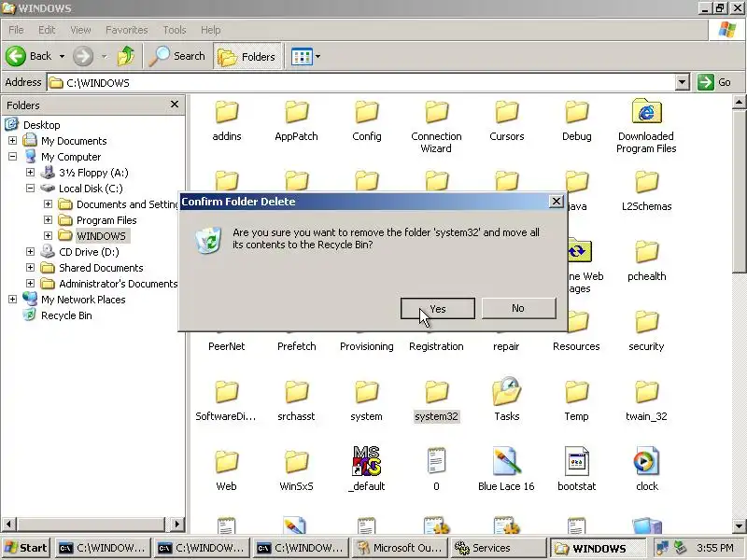747x560 pixels.
Task: Select the SoftwareDi... folder
Action: pyautogui.click(x=226, y=401)
